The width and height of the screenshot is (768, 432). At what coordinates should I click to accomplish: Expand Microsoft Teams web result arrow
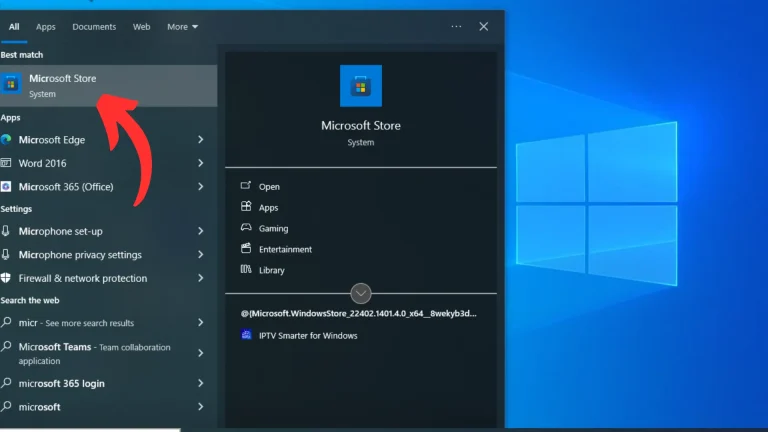click(201, 353)
